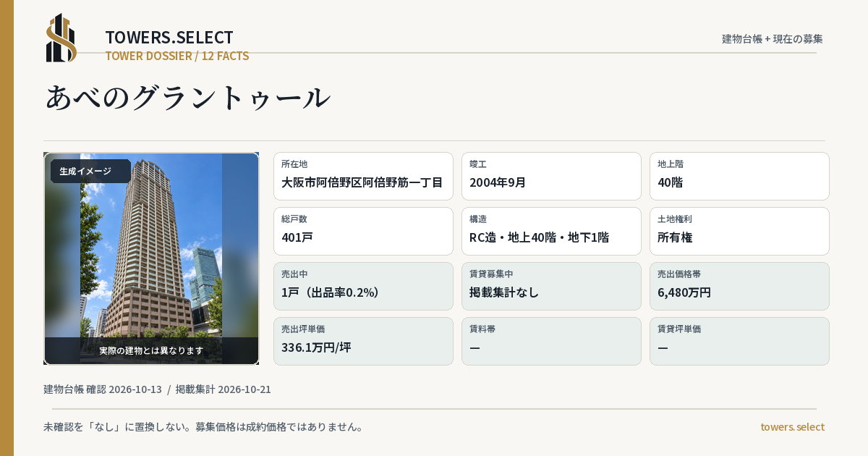Image resolution: width=868 pixels, height=456 pixels.
Task: Click the あべのグラントゥール heading
Action: [188, 98]
